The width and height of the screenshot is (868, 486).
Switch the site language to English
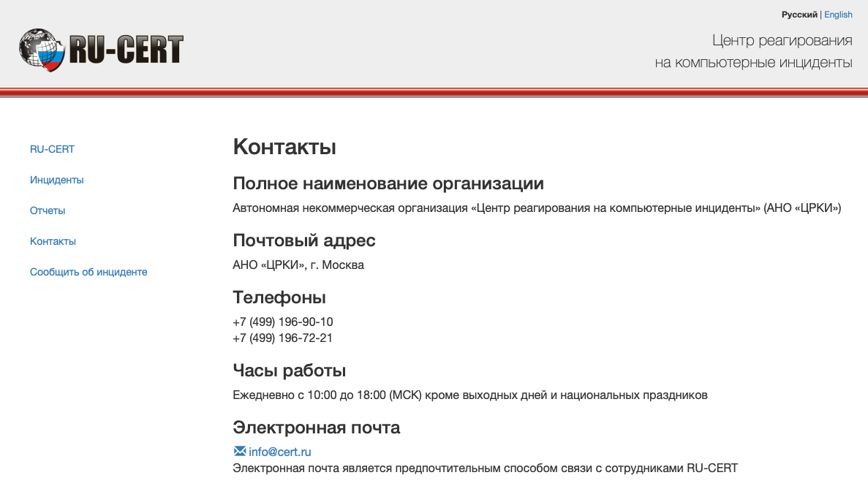[838, 14]
